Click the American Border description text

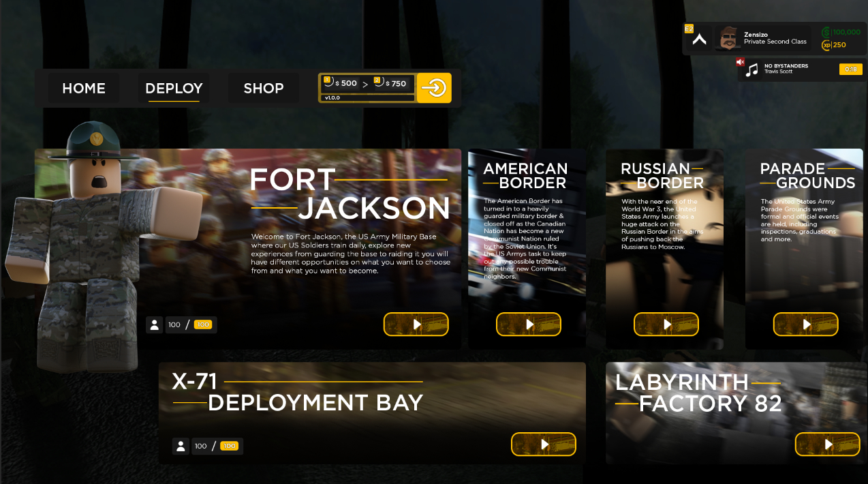tap(525, 239)
